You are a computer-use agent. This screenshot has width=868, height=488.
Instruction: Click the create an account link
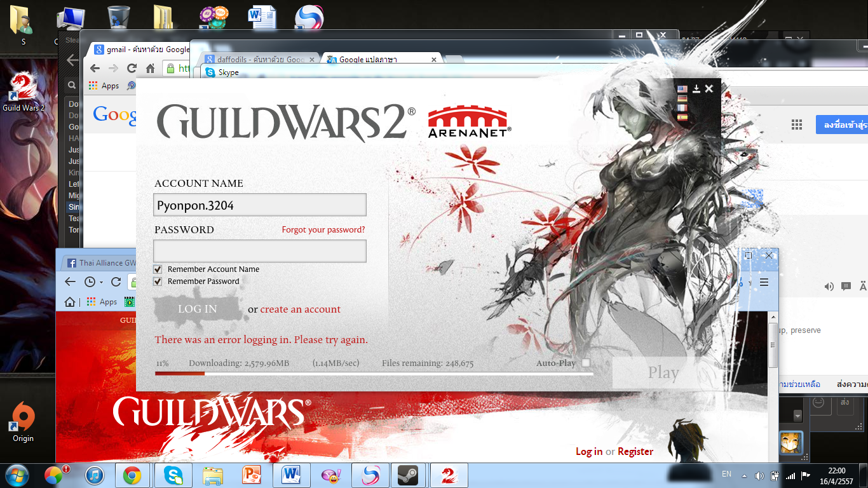301,309
